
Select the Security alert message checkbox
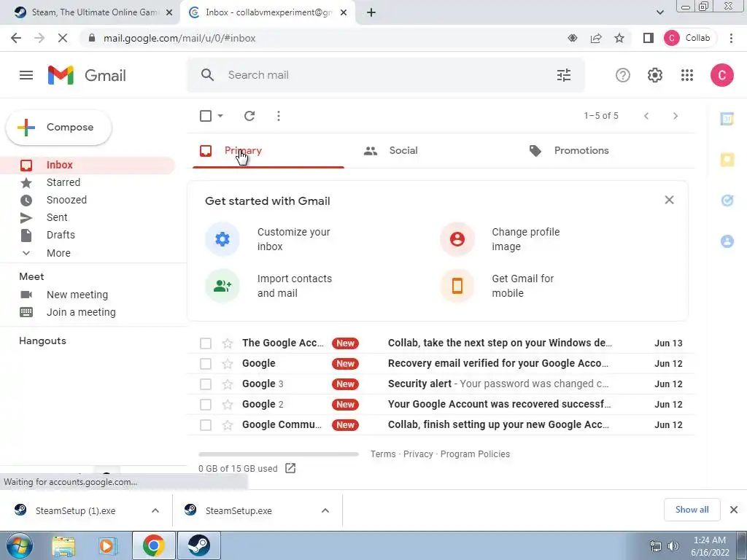pos(205,384)
